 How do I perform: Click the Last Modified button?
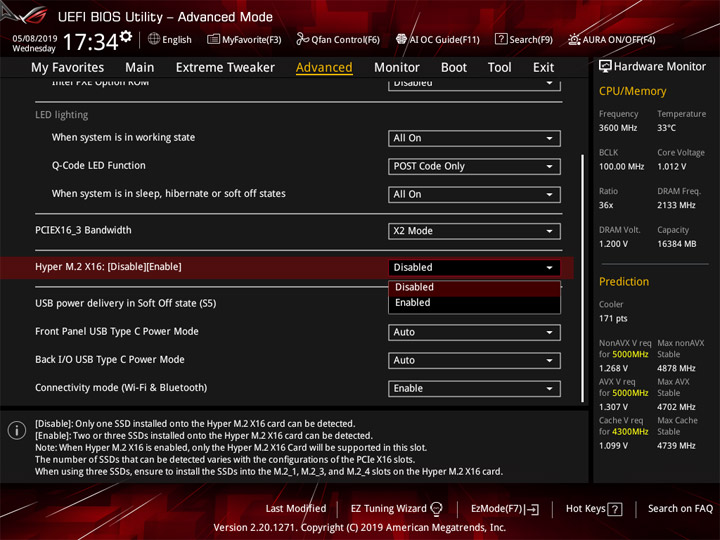click(x=296, y=509)
